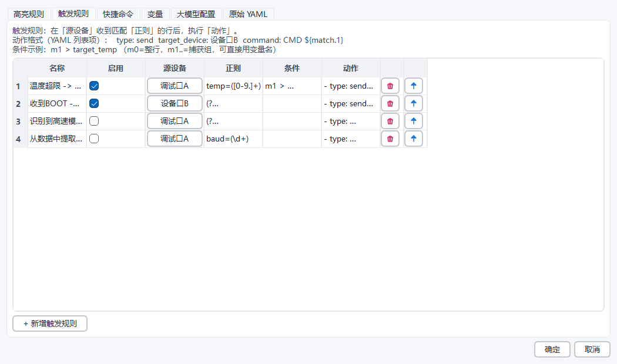Select row header number 3

click(x=21, y=121)
